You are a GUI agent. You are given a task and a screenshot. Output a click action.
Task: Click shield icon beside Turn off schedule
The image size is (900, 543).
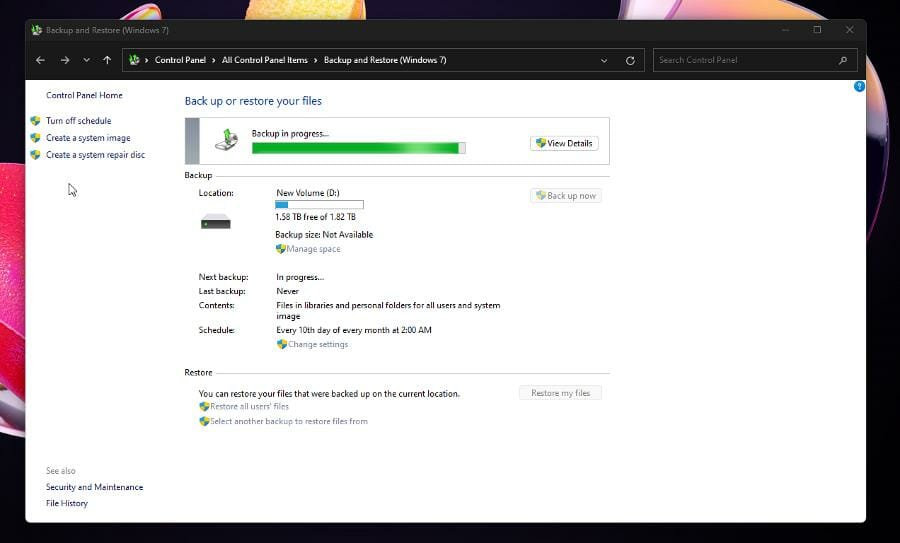36,121
